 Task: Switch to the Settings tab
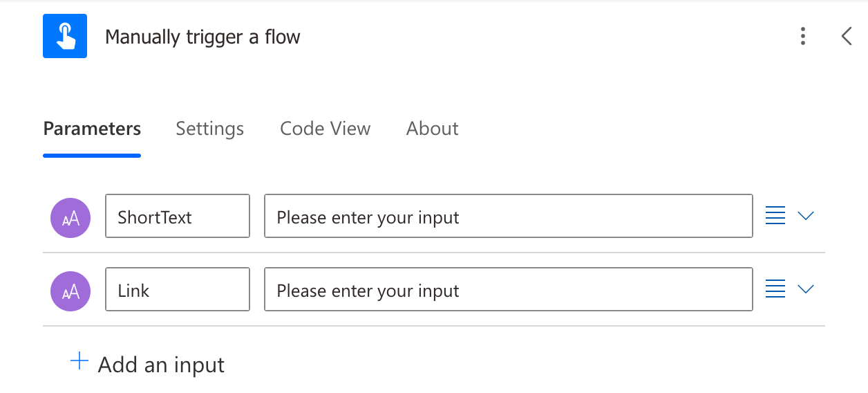pyautogui.click(x=209, y=129)
